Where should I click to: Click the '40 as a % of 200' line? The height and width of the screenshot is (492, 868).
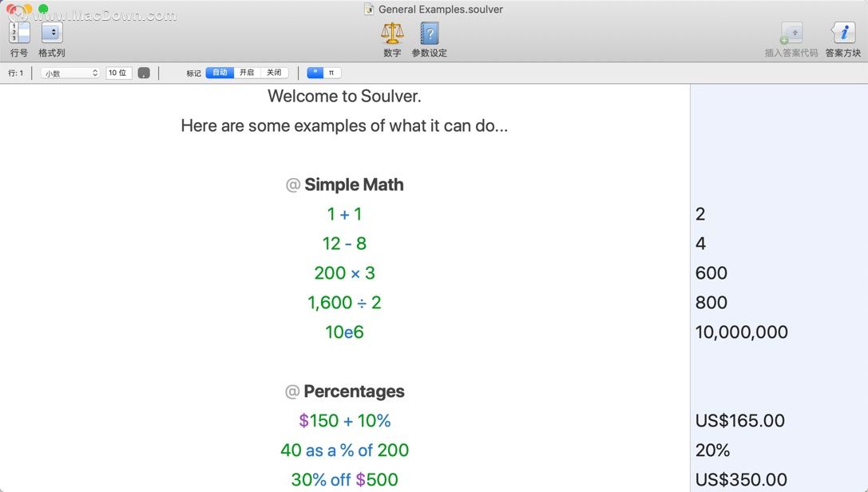(344, 450)
